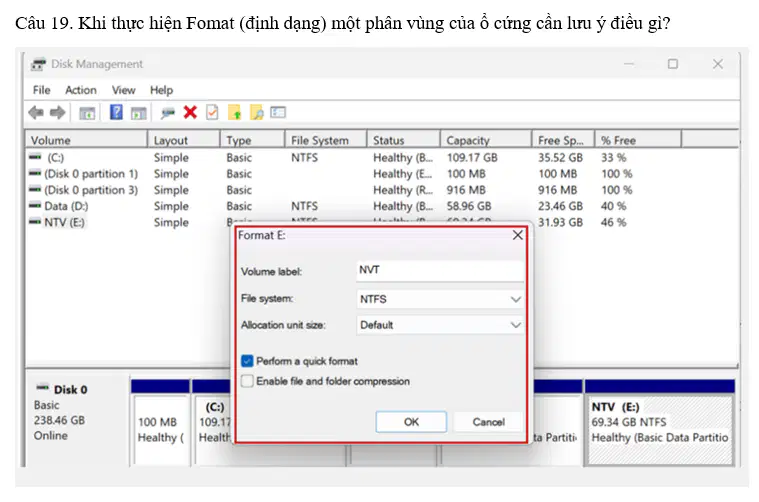This screenshot has width=759, height=502.
Task: Click the Disk 0 Basic label panel
Action: point(77,419)
